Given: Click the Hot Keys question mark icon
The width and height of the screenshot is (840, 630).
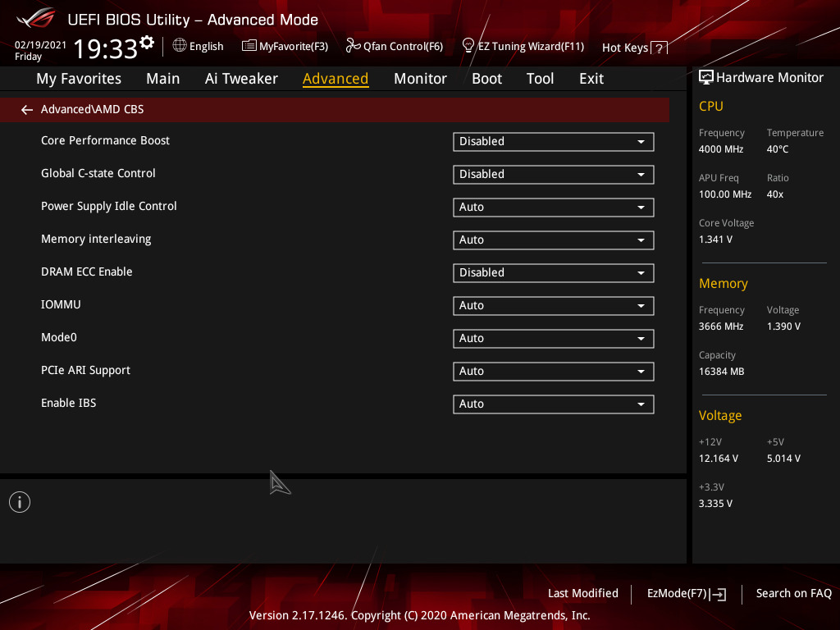Looking at the screenshot, I should tap(660, 48).
